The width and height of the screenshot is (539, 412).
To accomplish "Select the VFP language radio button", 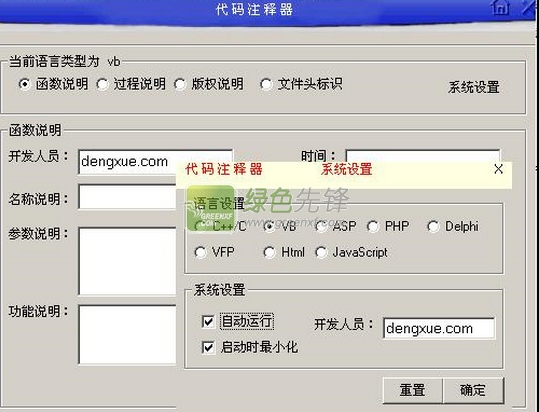I will point(200,253).
